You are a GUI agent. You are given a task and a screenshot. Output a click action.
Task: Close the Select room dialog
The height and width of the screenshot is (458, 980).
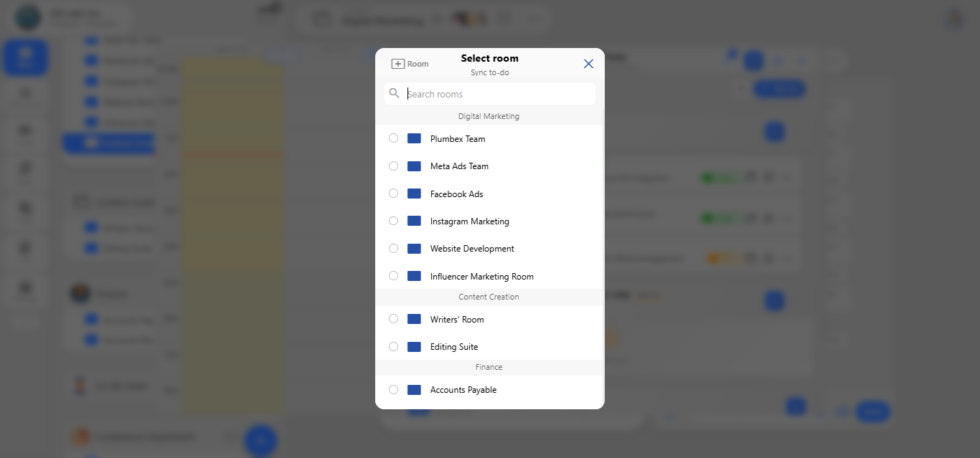click(589, 64)
